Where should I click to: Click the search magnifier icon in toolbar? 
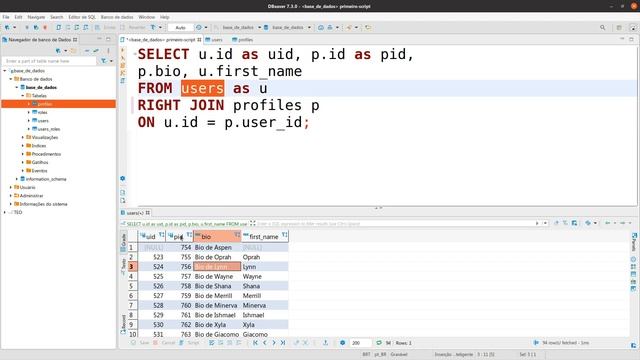[602, 27]
